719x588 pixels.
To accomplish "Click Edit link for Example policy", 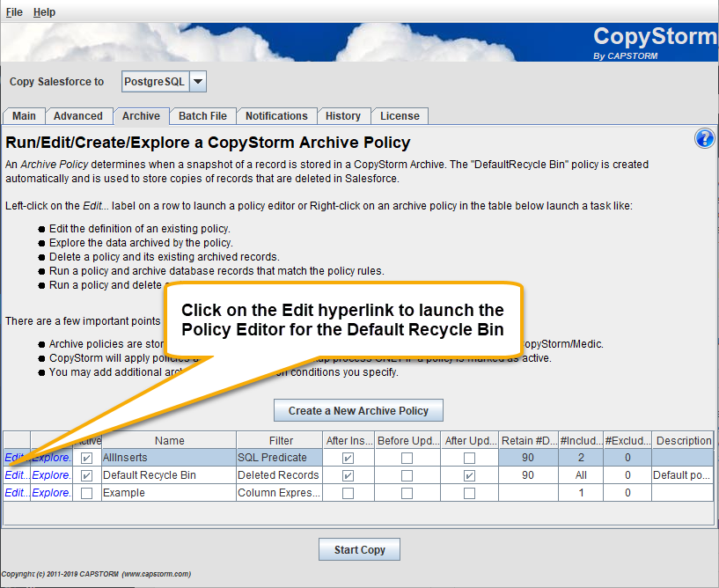I will click(x=17, y=493).
